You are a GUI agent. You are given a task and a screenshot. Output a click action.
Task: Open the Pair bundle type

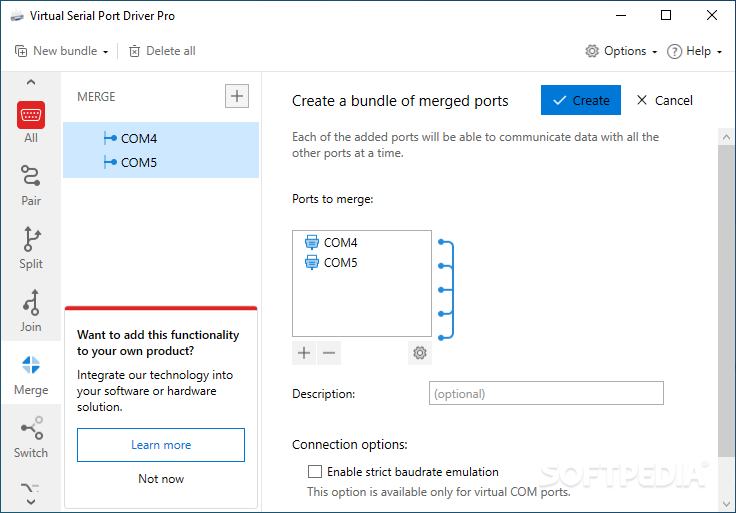pos(31,185)
